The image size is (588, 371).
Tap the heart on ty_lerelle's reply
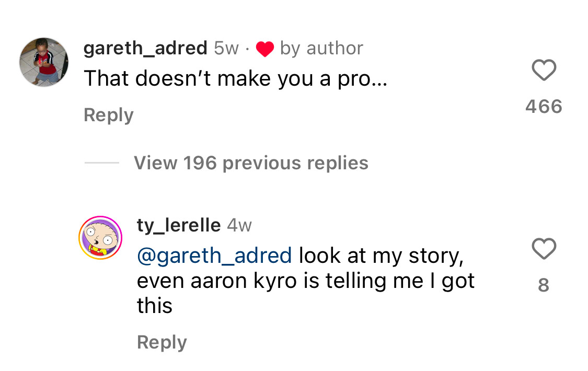point(544,249)
